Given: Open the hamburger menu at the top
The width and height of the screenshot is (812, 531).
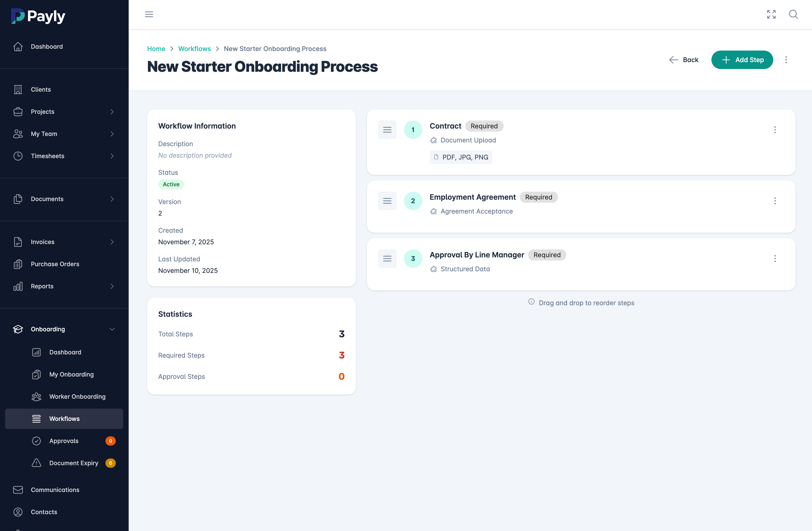Looking at the screenshot, I should [149, 14].
